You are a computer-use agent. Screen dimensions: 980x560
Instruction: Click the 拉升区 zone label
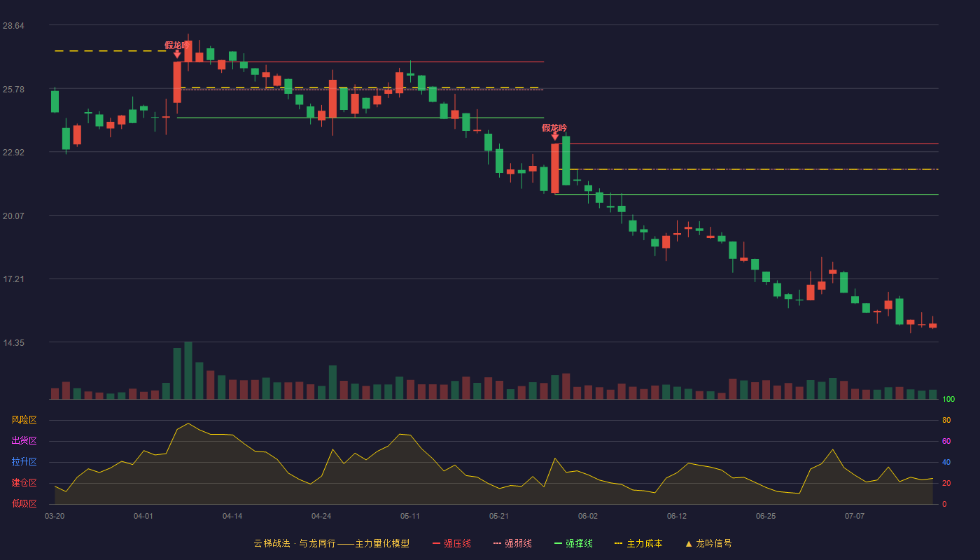(24, 462)
